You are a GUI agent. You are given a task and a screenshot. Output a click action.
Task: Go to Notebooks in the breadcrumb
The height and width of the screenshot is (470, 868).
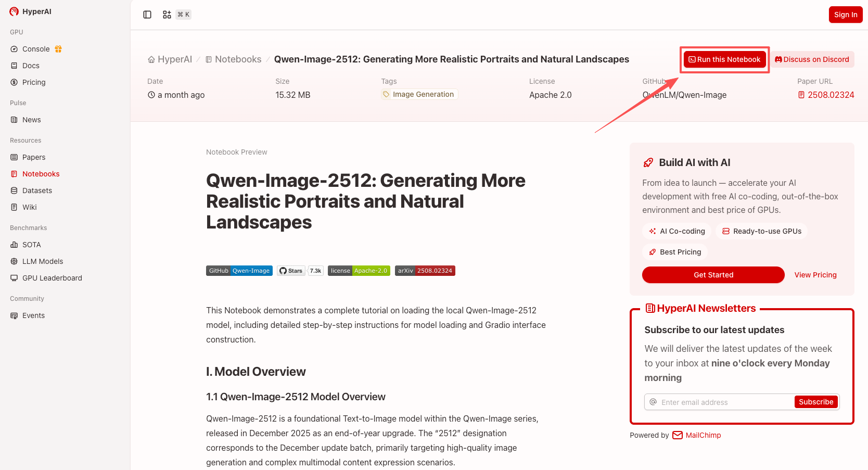click(238, 59)
